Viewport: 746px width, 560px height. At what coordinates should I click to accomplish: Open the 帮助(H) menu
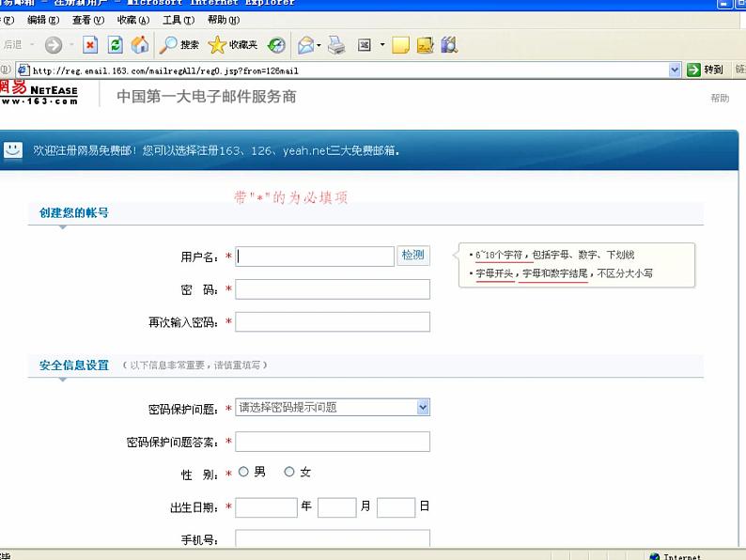(224, 20)
